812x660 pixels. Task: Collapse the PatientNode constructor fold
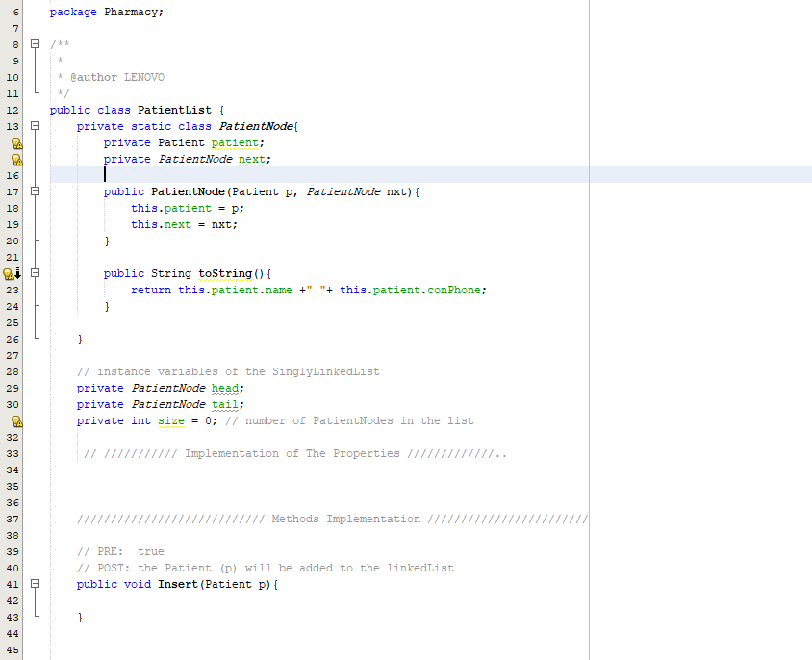(x=35, y=190)
